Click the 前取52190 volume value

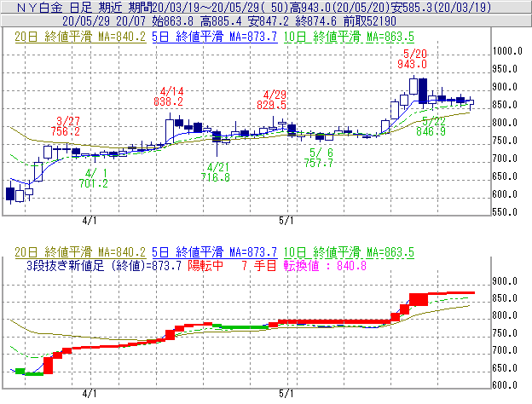click(370, 21)
